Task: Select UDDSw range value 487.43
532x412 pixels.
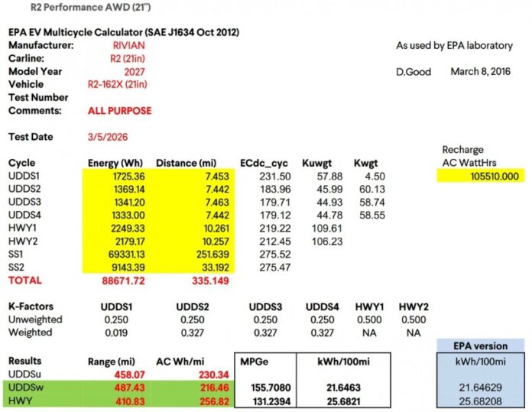Action: tap(130, 388)
